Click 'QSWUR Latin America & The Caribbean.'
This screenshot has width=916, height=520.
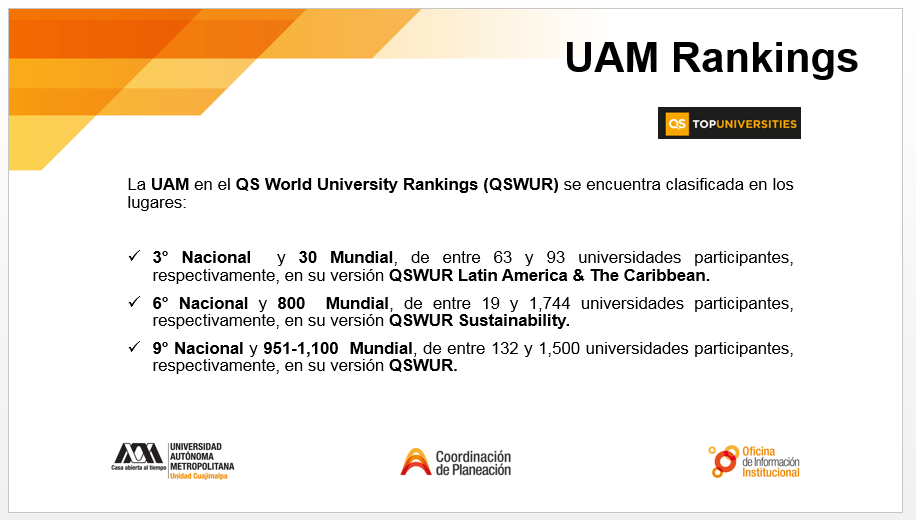[550, 276]
